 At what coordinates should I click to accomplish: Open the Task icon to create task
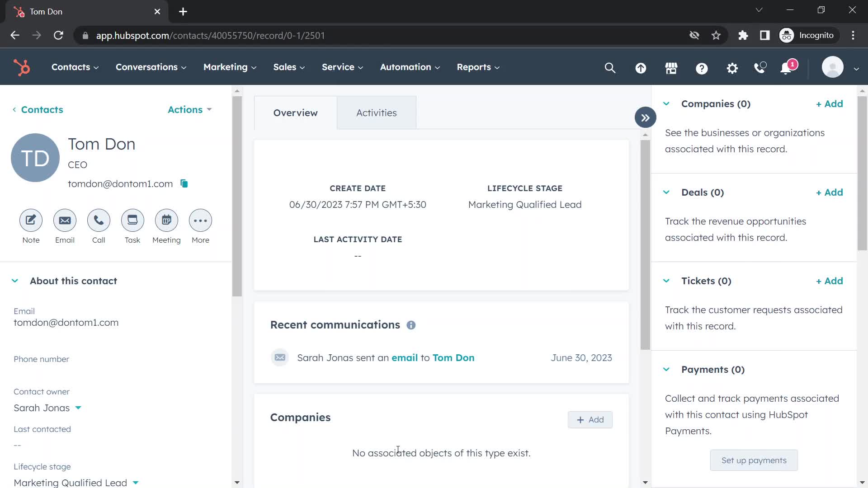[x=132, y=220]
